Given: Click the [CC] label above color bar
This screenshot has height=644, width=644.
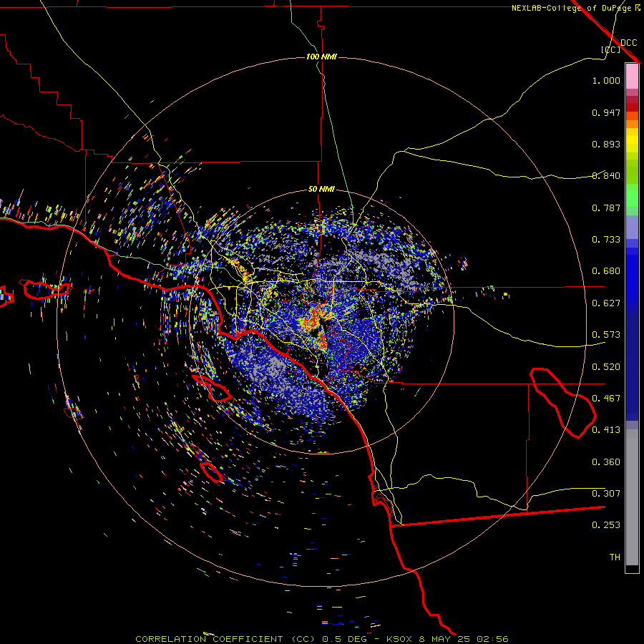Looking at the screenshot, I should [x=611, y=49].
